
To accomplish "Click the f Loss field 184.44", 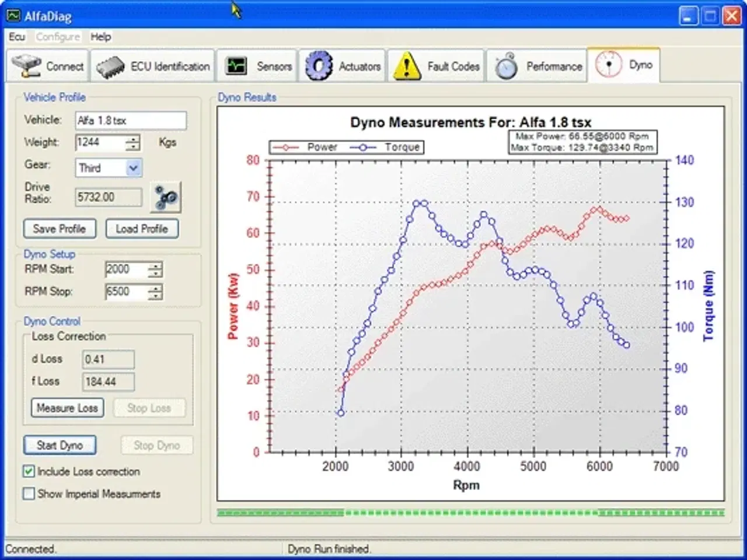I will coord(109,381).
